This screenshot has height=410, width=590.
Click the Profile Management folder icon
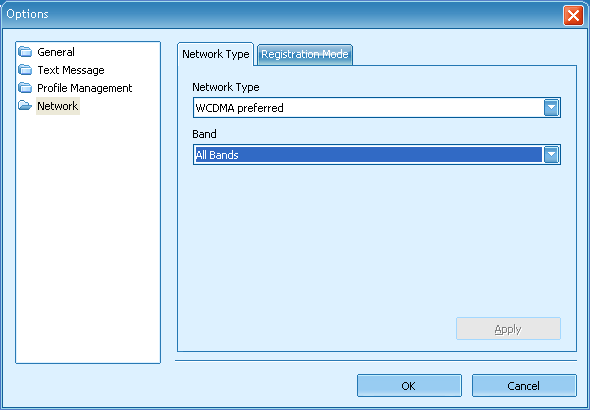point(25,88)
